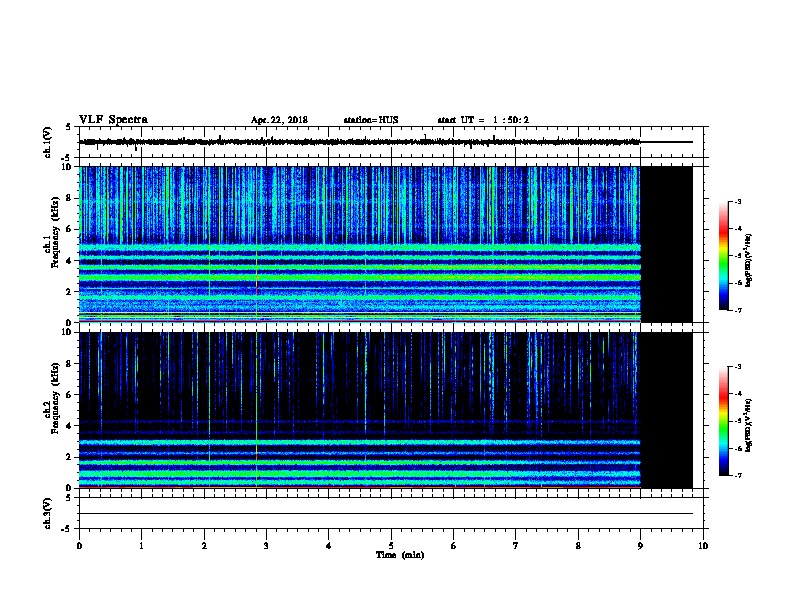Click the "4" kHz tick on ch.2 frequency axis
Viewport: 792px width, 612px height.
click(71, 426)
